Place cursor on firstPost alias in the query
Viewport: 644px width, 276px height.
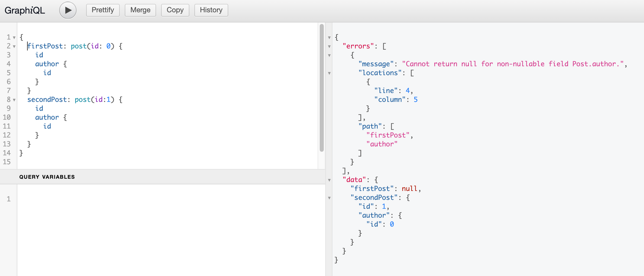[x=45, y=46]
